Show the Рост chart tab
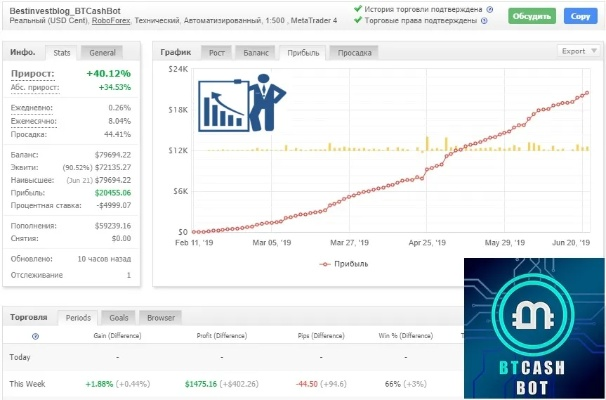Viewport: 606px width, 400px height. click(x=216, y=53)
